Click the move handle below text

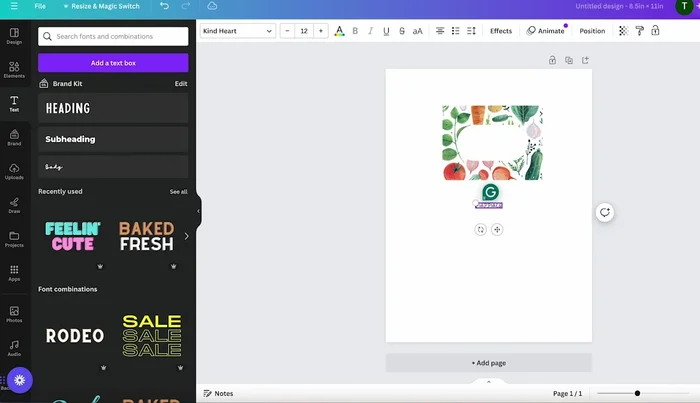(497, 229)
